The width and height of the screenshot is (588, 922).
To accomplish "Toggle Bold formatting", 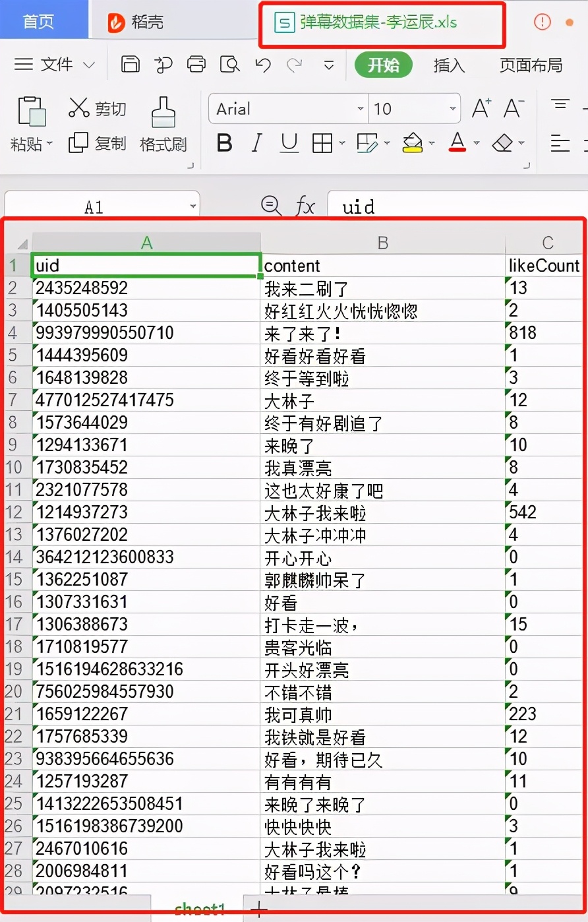I will (224, 143).
